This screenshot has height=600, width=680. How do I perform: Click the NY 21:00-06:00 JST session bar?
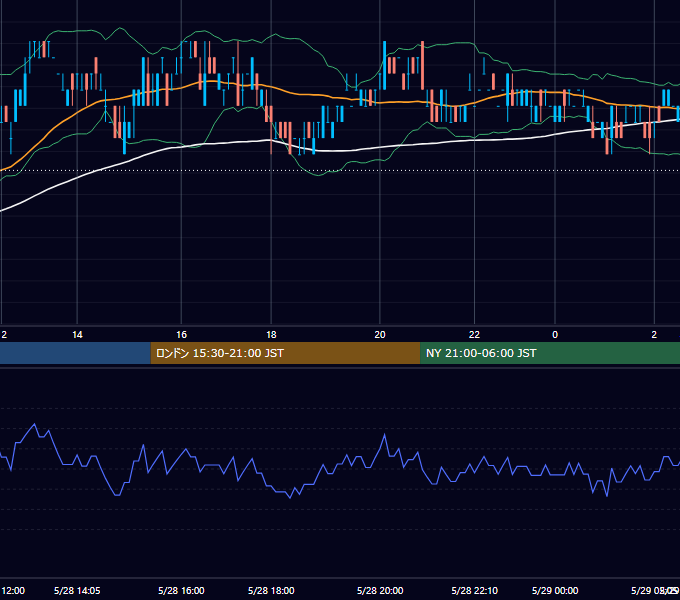tap(550, 353)
